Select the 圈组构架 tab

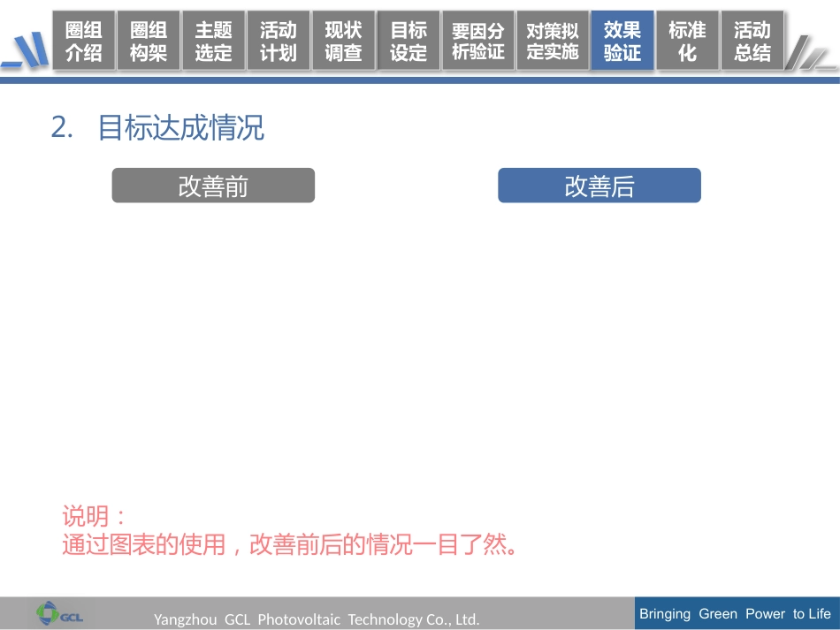pyautogui.click(x=149, y=41)
